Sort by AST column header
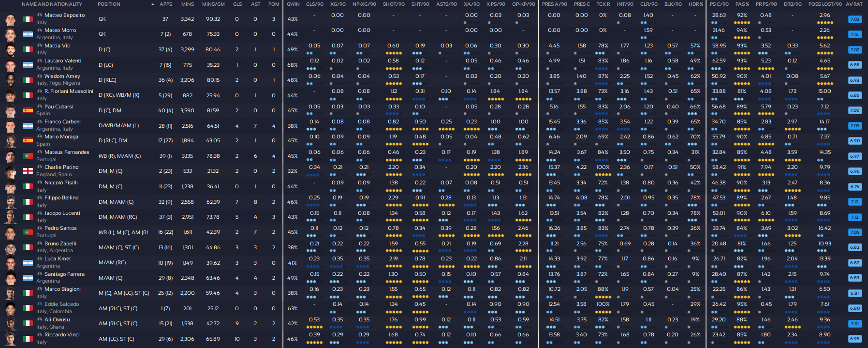 tap(256, 4)
